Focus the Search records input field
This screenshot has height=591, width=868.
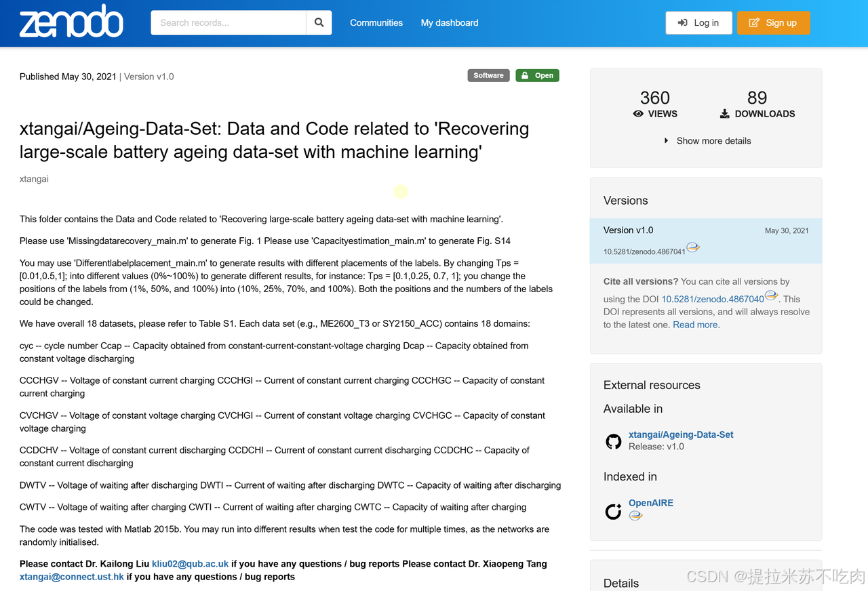pyautogui.click(x=229, y=22)
